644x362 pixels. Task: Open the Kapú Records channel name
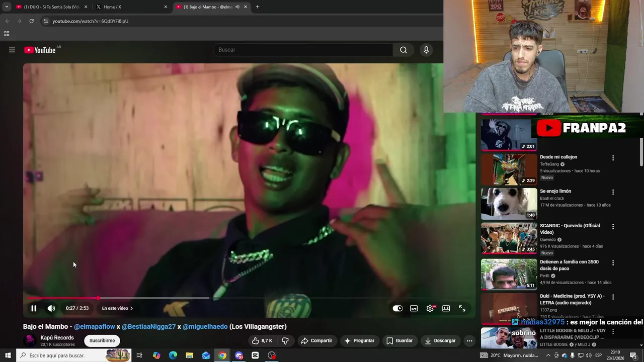click(x=57, y=338)
